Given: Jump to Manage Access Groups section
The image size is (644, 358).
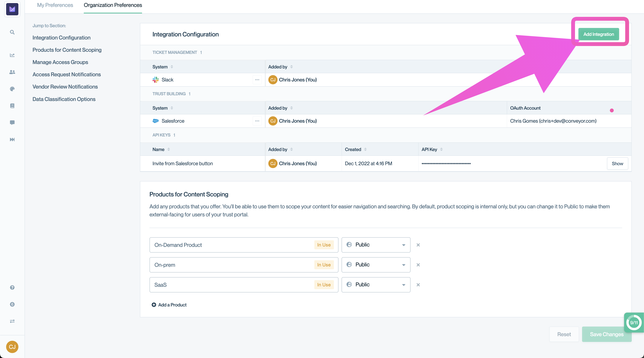Looking at the screenshot, I should tap(60, 62).
